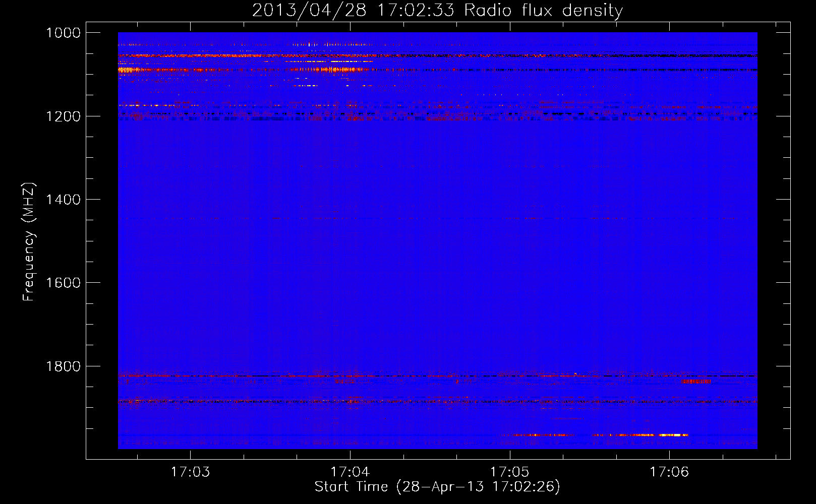The image size is (816, 504).
Task: Click the plot title '2013/04/28 17:02:33 Radio flux density'
Action: pyautogui.click(x=437, y=10)
